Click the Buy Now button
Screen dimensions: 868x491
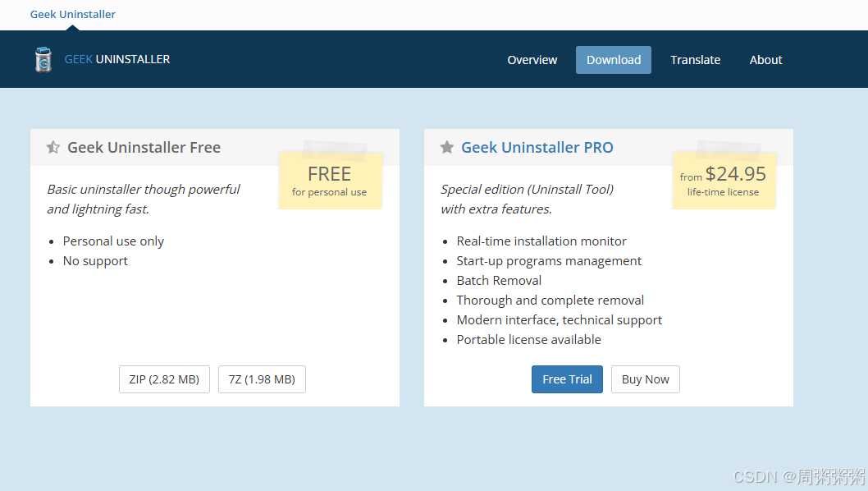pos(646,379)
